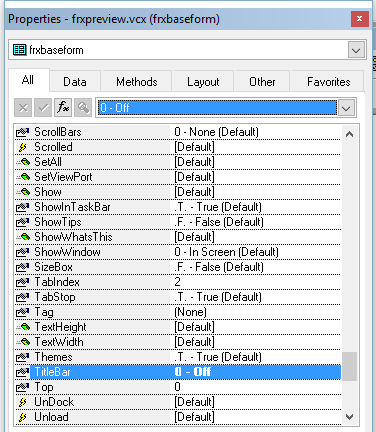Select the ShowWhatsThis method name
Viewport: 376px width, 432px height.
(73, 237)
